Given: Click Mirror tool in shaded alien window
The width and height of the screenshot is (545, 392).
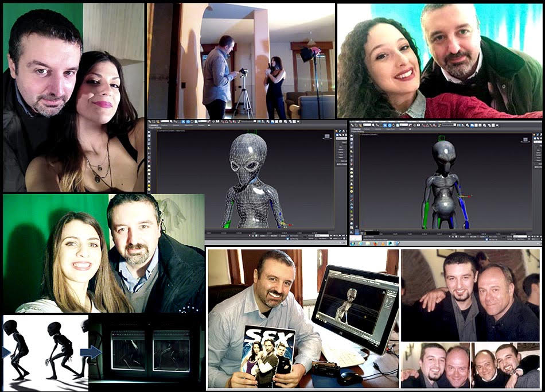Looking at the screenshot, I should pyautogui.click(x=458, y=125).
